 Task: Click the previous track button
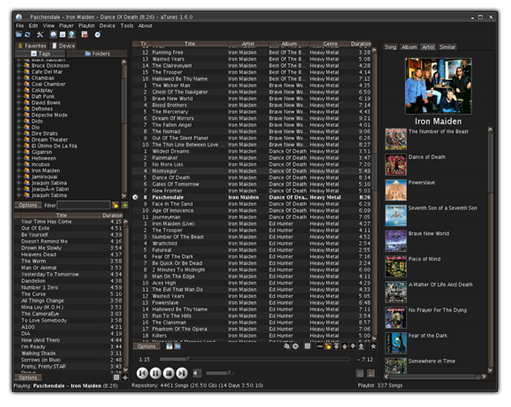[x=142, y=373]
